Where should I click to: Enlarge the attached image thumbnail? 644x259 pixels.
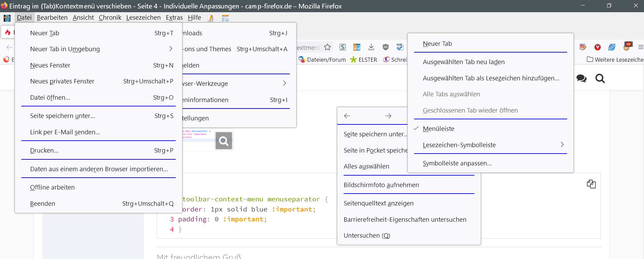pos(223,141)
